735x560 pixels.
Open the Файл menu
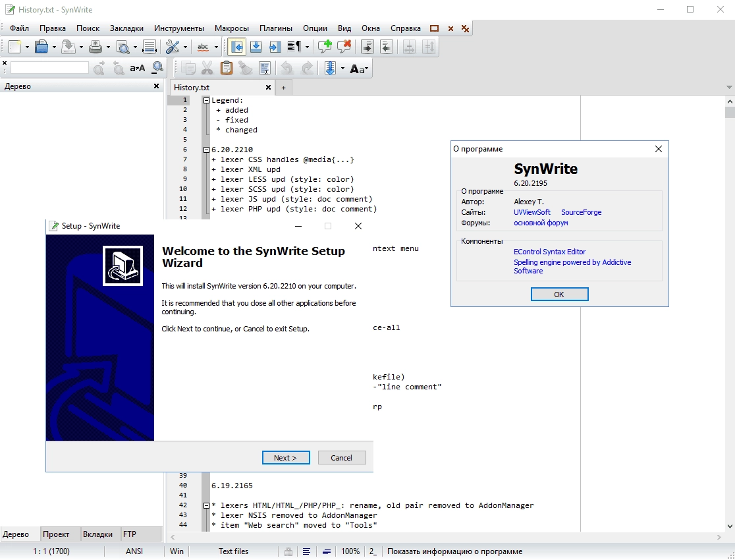tap(19, 28)
